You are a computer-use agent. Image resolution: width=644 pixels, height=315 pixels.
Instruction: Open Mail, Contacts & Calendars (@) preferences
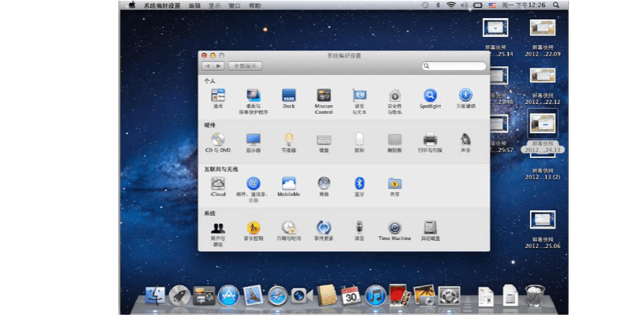coord(253,183)
